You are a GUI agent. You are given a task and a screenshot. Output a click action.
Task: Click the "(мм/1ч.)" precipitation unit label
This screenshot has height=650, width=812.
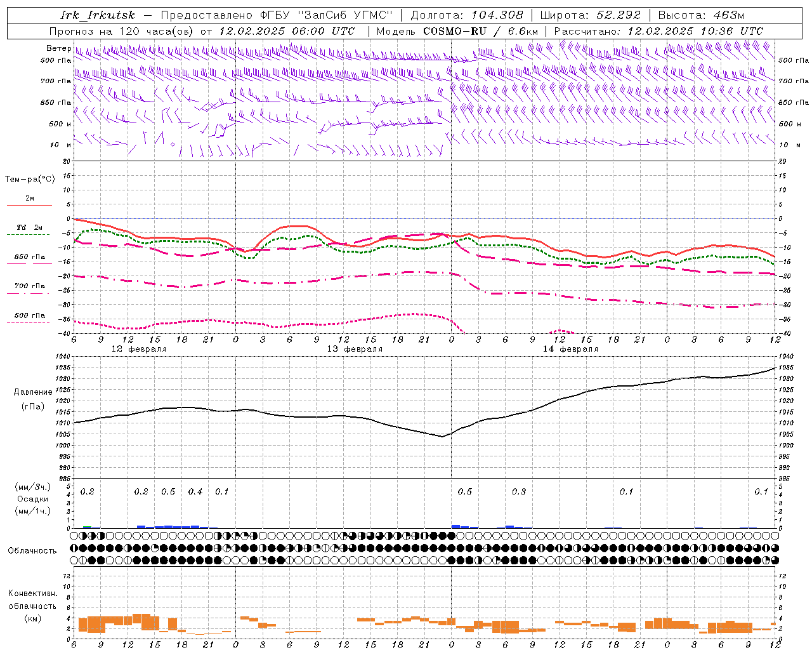point(33,511)
